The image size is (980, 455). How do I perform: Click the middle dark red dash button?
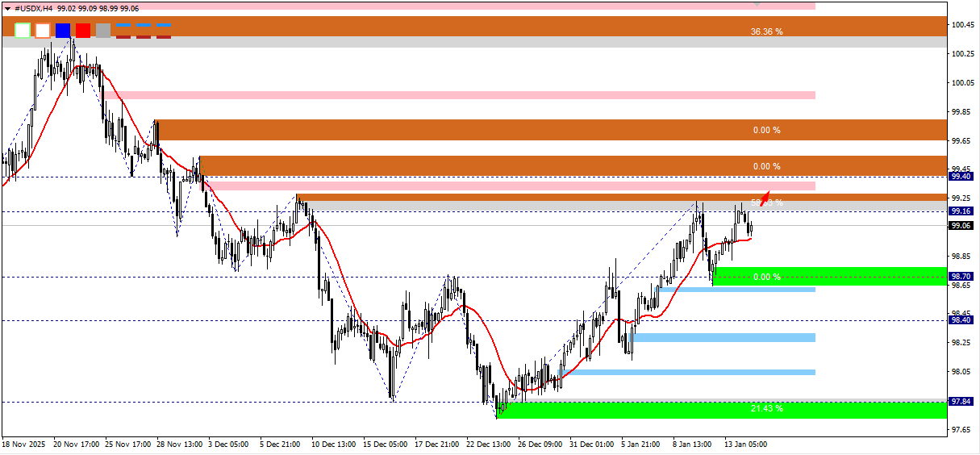(x=144, y=35)
